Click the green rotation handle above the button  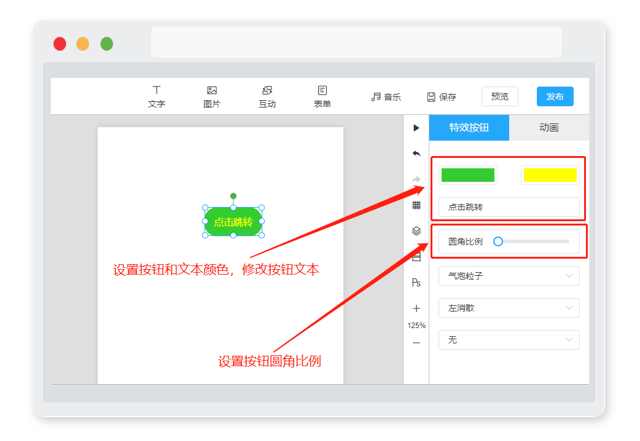(x=233, y=196)
